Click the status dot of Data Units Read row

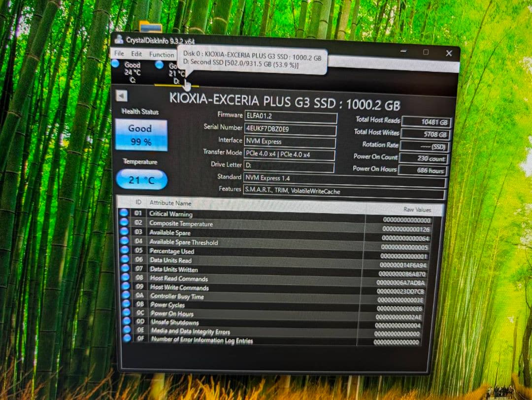pyautogui.click(x=125, y=259)
